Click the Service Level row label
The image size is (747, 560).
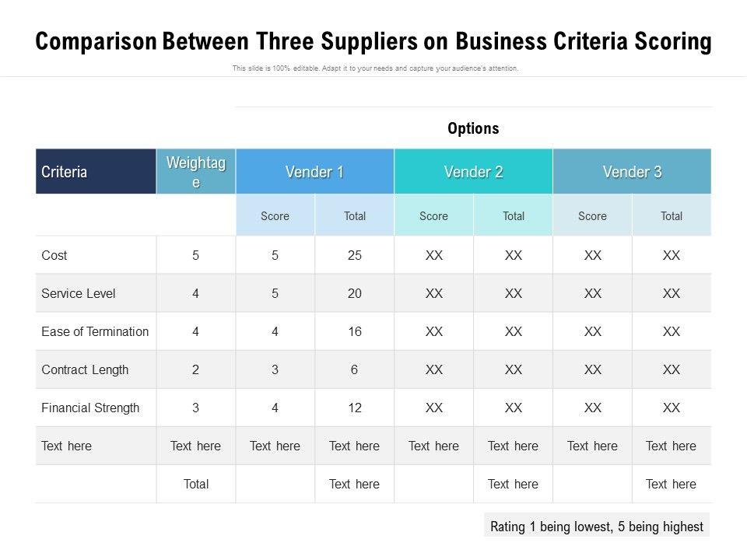coord(79,293)
